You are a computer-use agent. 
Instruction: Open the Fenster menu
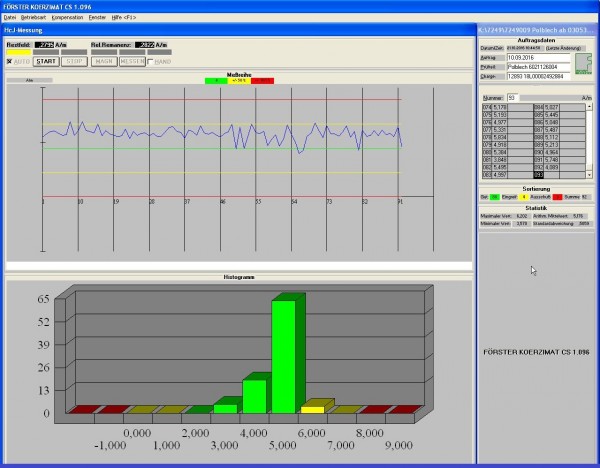(x=97, y=18)
